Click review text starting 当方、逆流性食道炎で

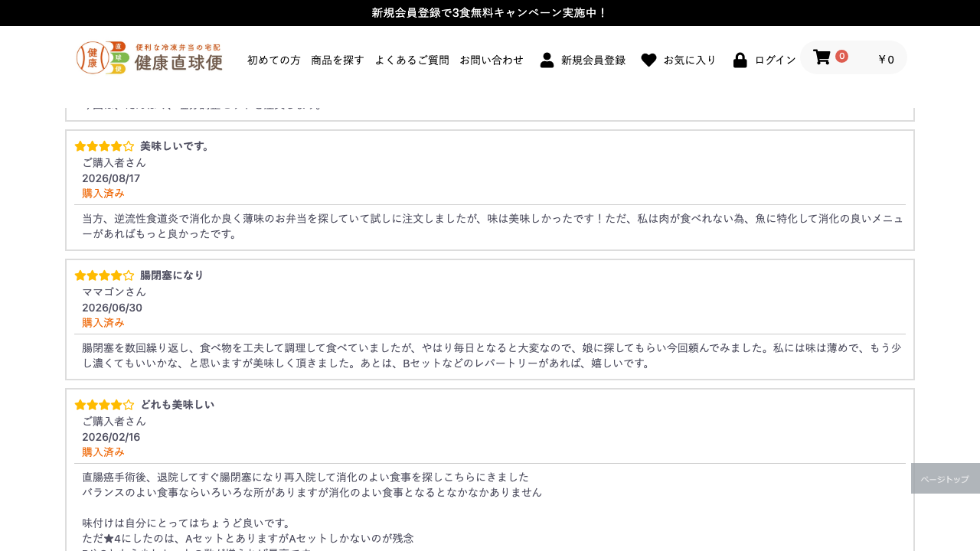click(x=493, y=226)
